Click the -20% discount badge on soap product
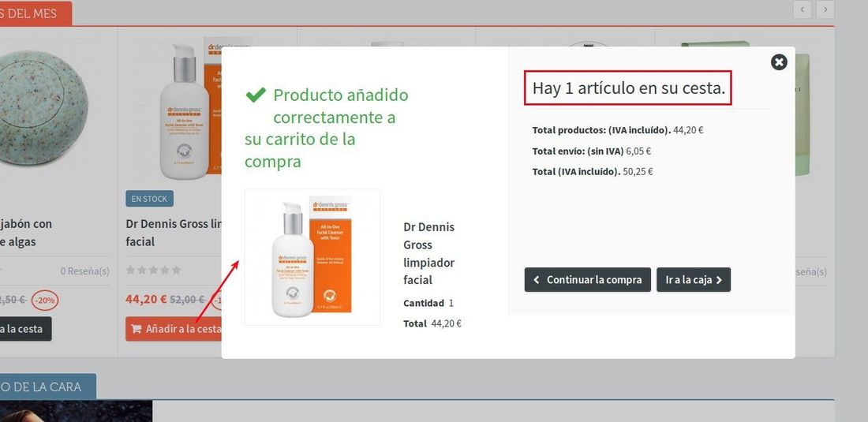This screenshot has height=422, width=868. coord(45,300)
